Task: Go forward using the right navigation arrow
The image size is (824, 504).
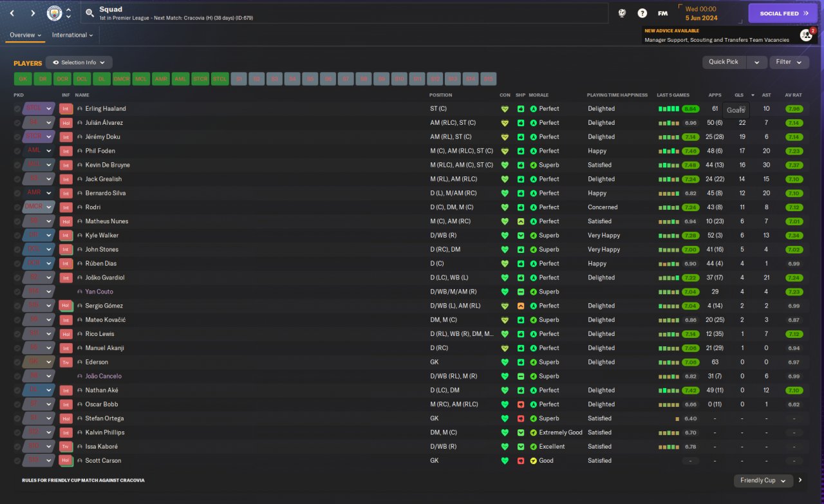Action: point(33,13)
